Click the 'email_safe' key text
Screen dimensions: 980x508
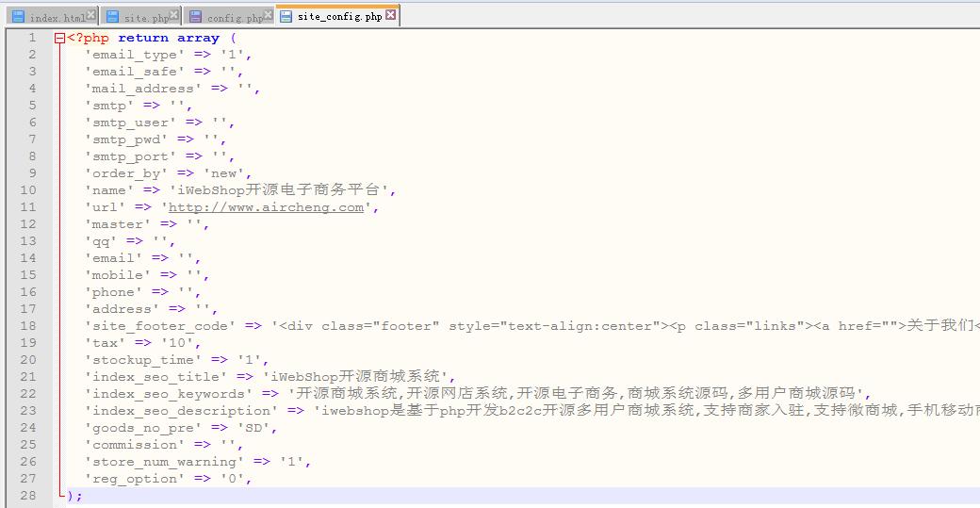click(x=135, y=72)
